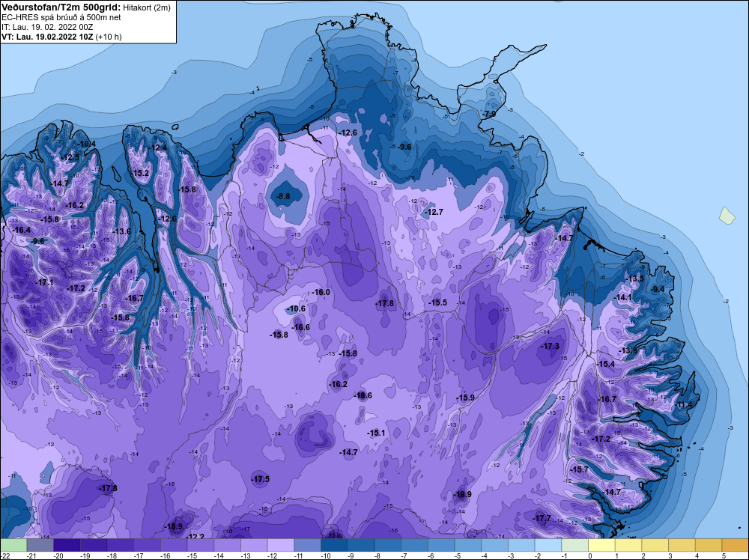Pick the pale yellow 0 legend swatch
This screenshot has width=749, height=560.
602,545
